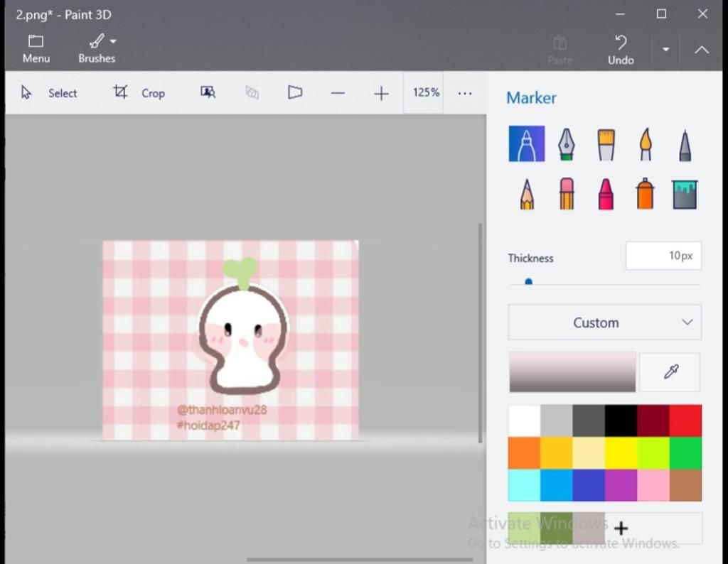
Task: Choose the Pixel pen brush
Action: (x=684, y=144)
